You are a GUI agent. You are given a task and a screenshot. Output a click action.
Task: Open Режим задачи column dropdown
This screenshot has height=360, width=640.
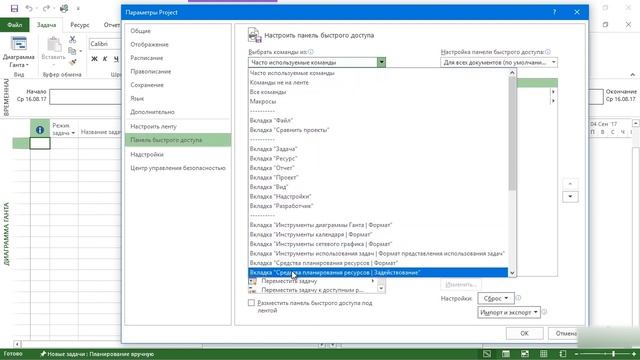pos(73,133)
